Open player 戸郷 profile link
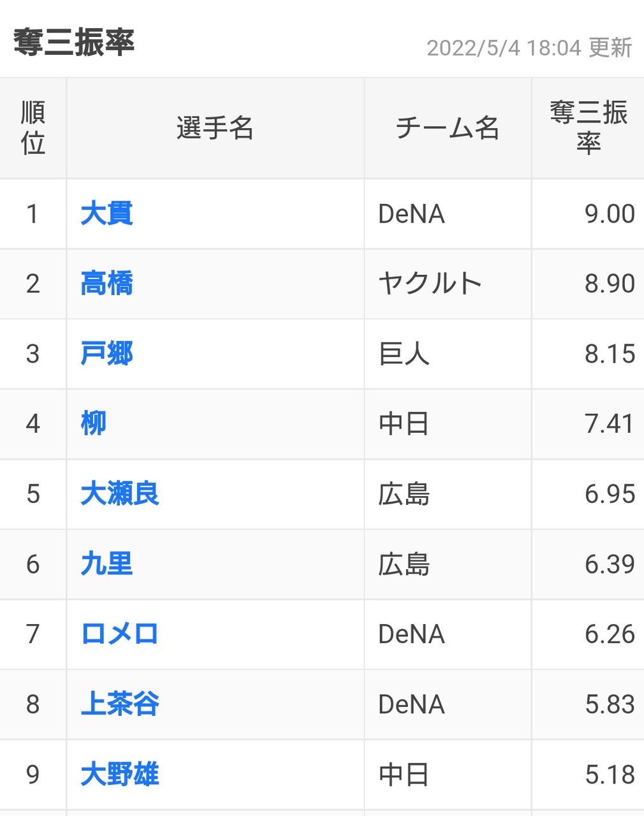Image resolution: width=644 pixels, height=816 pixels. click(106, 354)
